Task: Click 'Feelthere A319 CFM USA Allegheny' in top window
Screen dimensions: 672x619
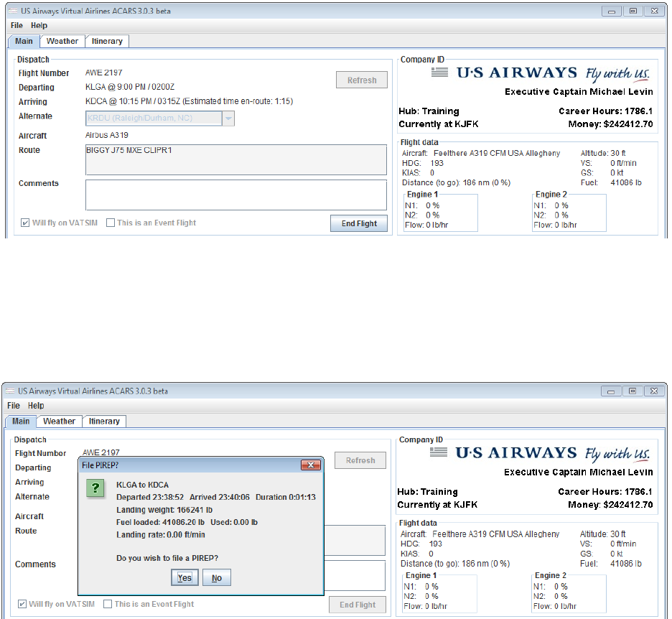Action: tap(497, 153)
